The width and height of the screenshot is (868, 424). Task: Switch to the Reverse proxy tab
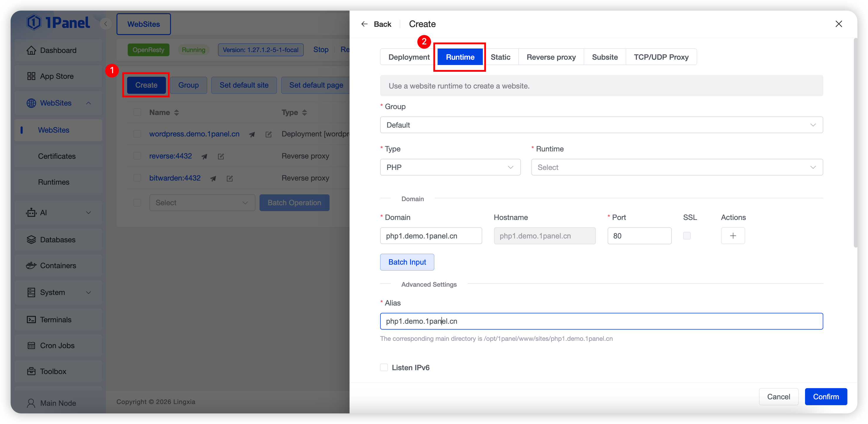(551, 57)
